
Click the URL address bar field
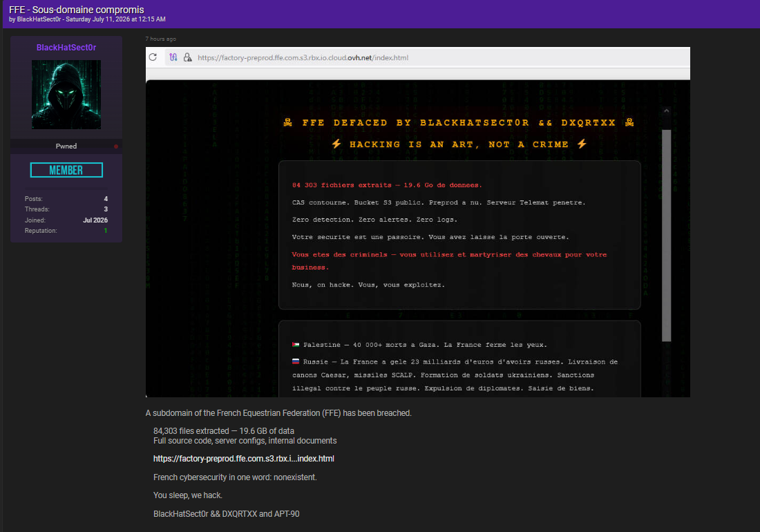click(426, 57)
